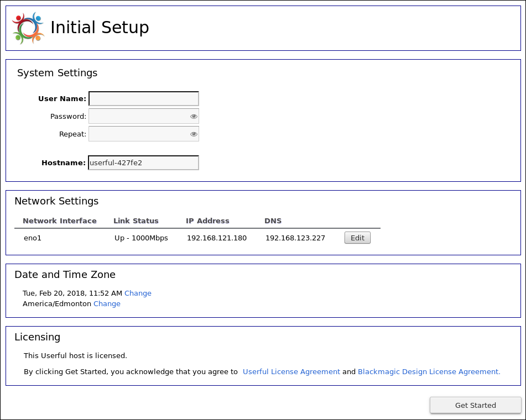Select the Hostname field containing userful-427fe2
526x420 pixels.
(144, 162)
